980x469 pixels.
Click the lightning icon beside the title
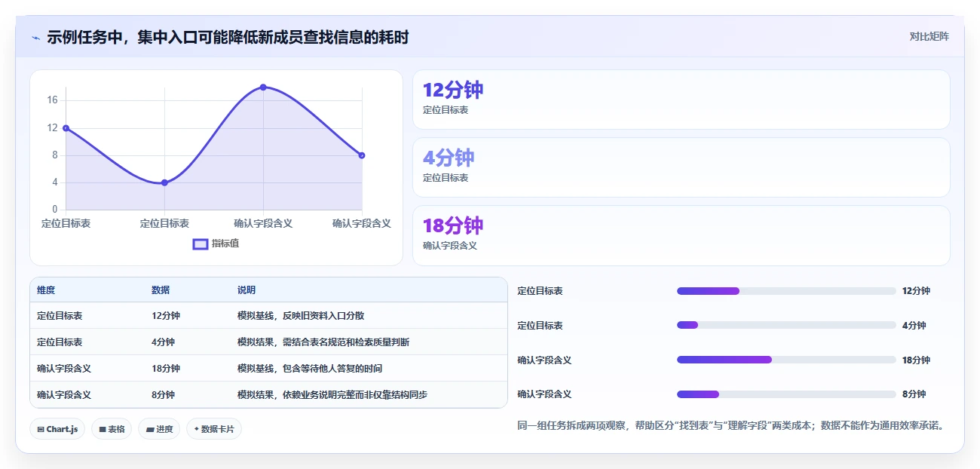point(35,37)
